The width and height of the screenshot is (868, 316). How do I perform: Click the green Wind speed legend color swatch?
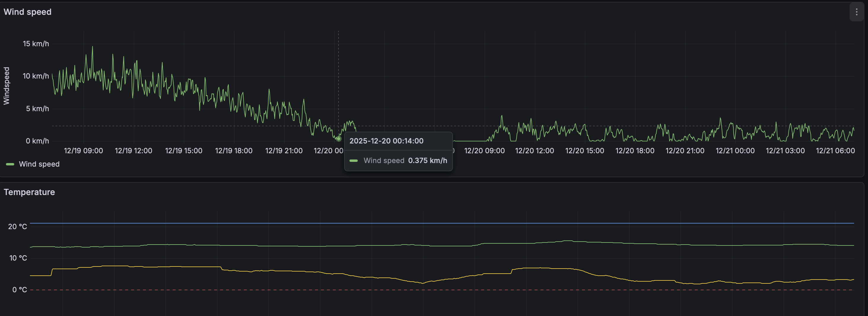tap(10, 165)
